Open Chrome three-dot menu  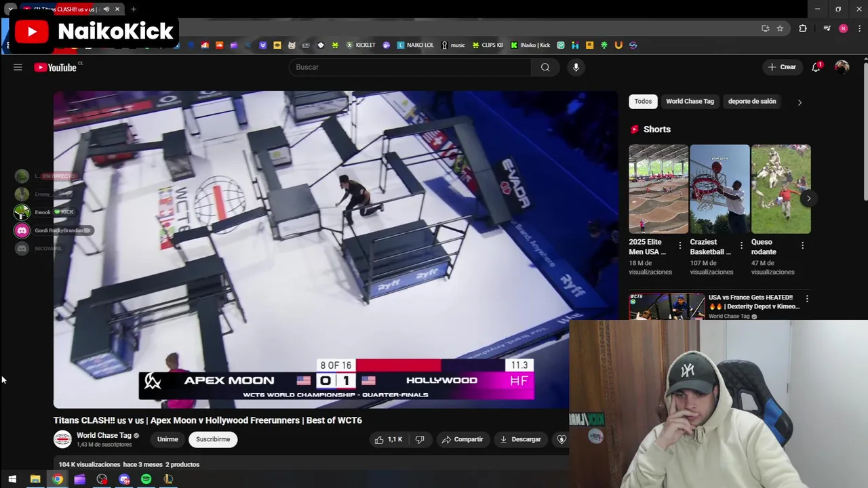tap(859, 28)
